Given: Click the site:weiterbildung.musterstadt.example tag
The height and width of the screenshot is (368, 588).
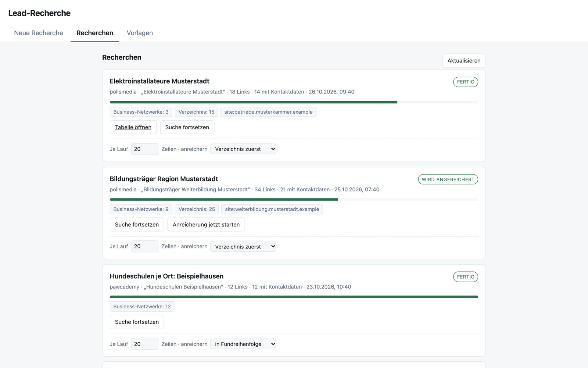Looking at the screenshot, I should coord(272,209).
